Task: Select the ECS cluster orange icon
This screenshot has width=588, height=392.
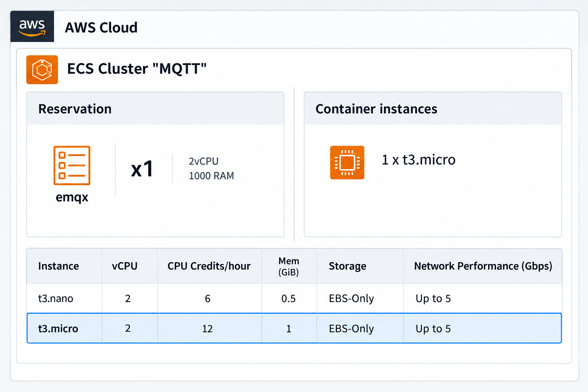Action: pyautogui.click(x=42, y=70)
